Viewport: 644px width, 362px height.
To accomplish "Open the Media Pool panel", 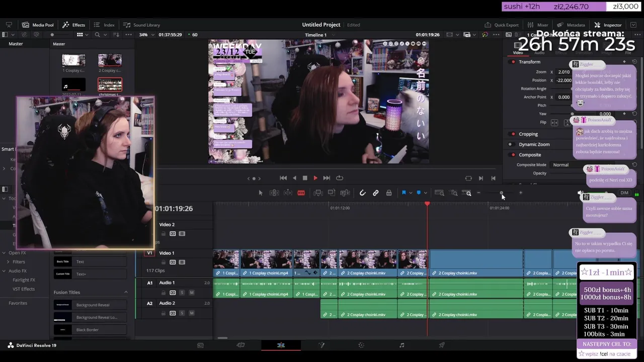I will 38,25.
